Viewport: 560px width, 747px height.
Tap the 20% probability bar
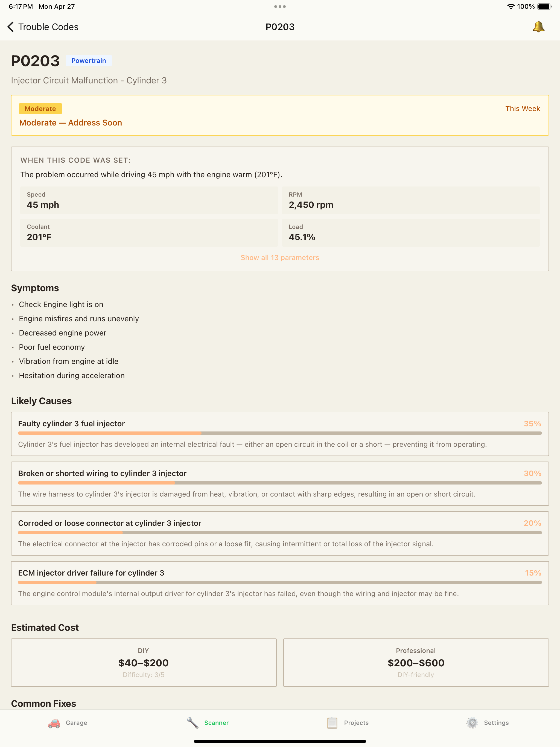[280, 533]
